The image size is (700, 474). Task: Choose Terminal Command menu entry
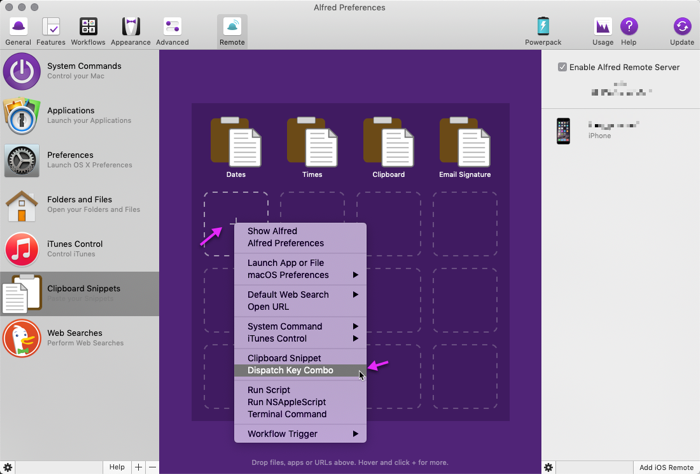[300, 414]
